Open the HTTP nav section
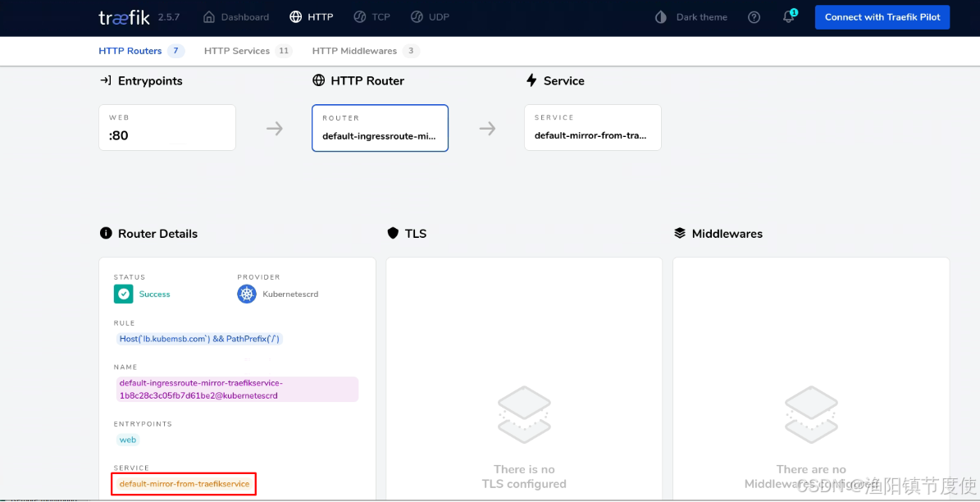Viewport: 980px width, 502px height. 312,17
